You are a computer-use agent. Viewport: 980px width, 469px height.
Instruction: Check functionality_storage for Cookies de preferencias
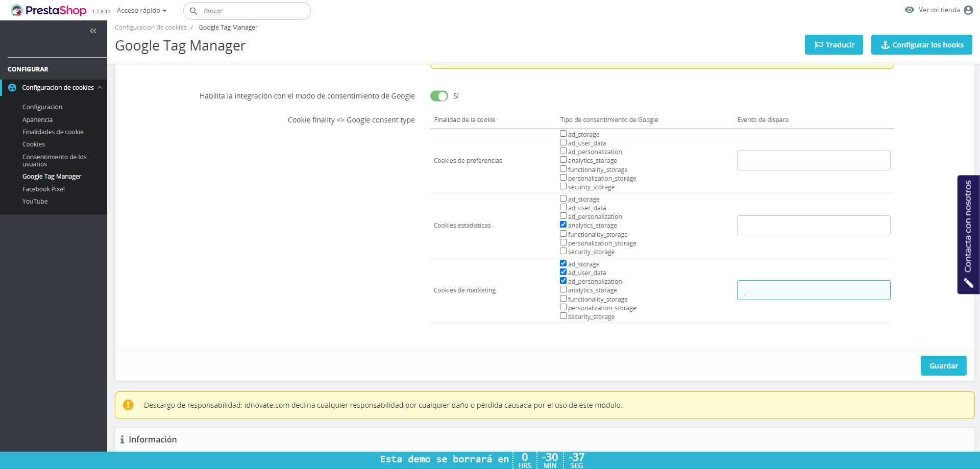pyautogui.click(x=563, y=169)
